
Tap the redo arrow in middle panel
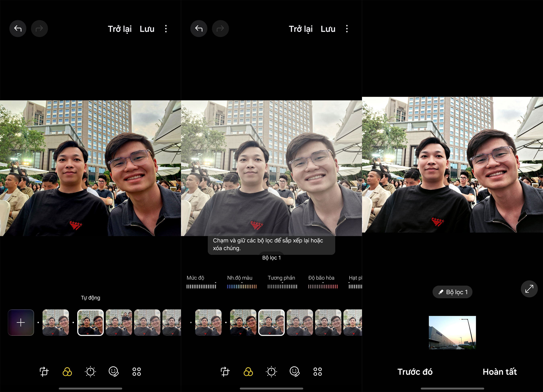click(x=220, y=29)
